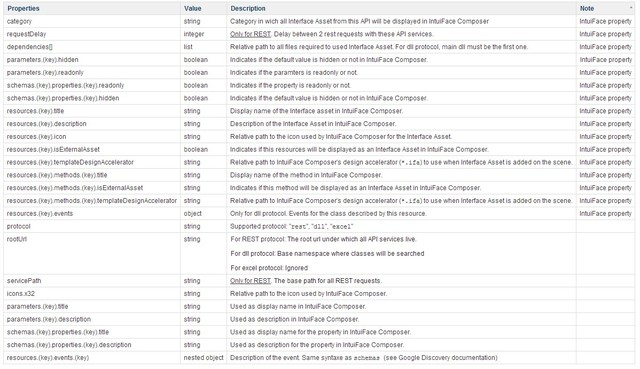640x369 pixels.
Task: Click the Note column sort arrow
Action: [x=631, y=8]
